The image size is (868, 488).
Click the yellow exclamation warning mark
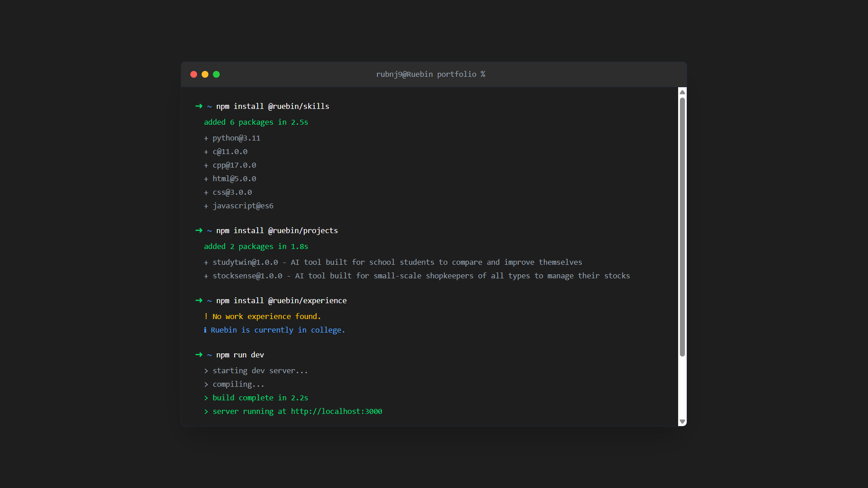206,316
